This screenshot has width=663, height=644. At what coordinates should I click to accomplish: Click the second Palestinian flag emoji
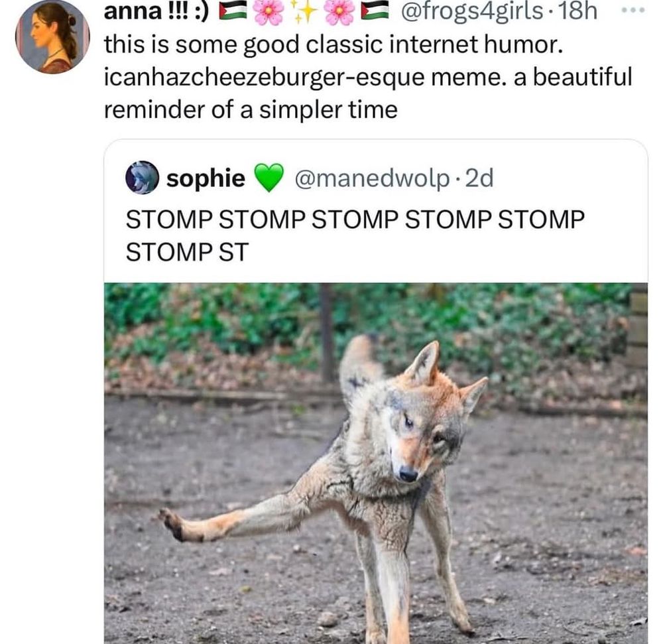coord(375,11)
